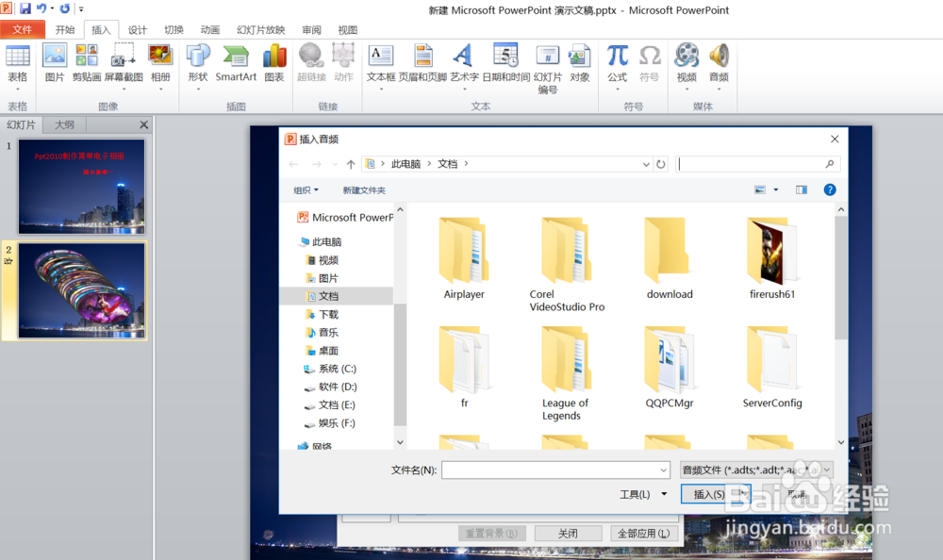Image resolution: width=943 pixels, height=560 pixels.
Task: Click the view mode icon in the dialog
Action: coord(759,190)
